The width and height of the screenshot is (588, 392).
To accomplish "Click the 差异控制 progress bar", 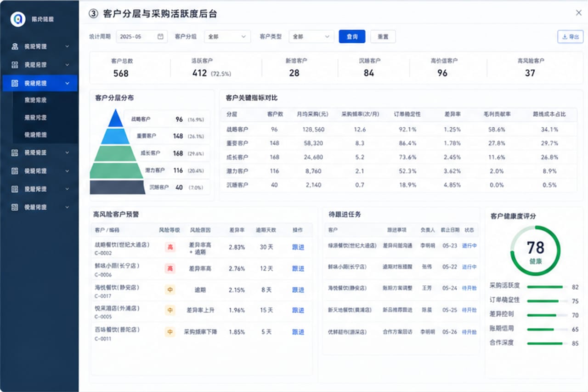I will point(548,315).
